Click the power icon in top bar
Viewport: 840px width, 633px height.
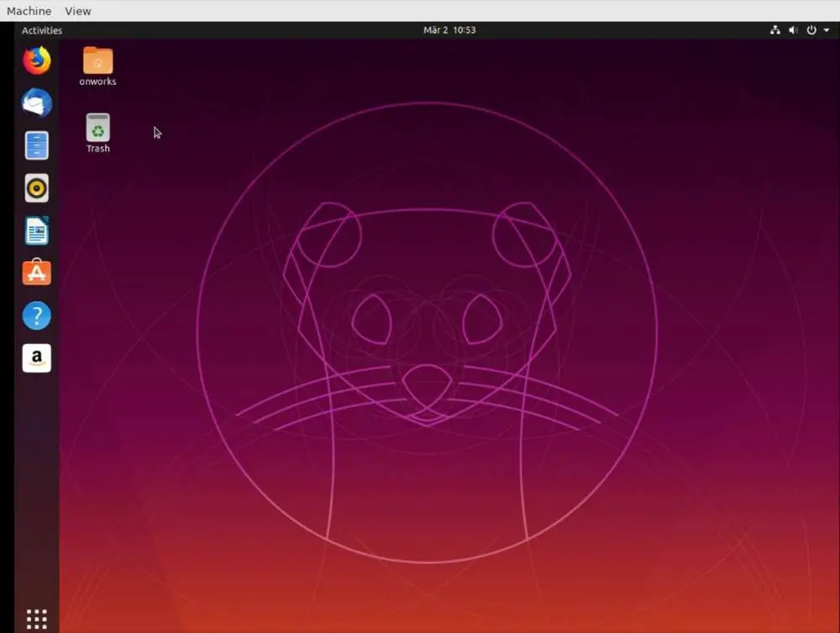click(811, 30)
